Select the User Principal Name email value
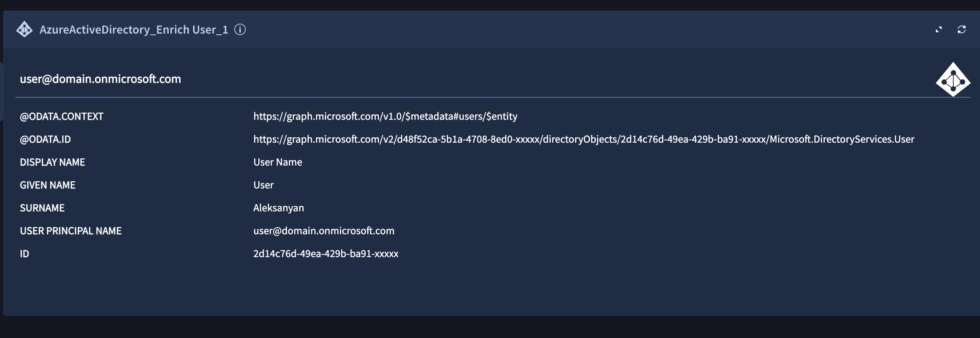The image size is (980, 338). click(324, 231)
